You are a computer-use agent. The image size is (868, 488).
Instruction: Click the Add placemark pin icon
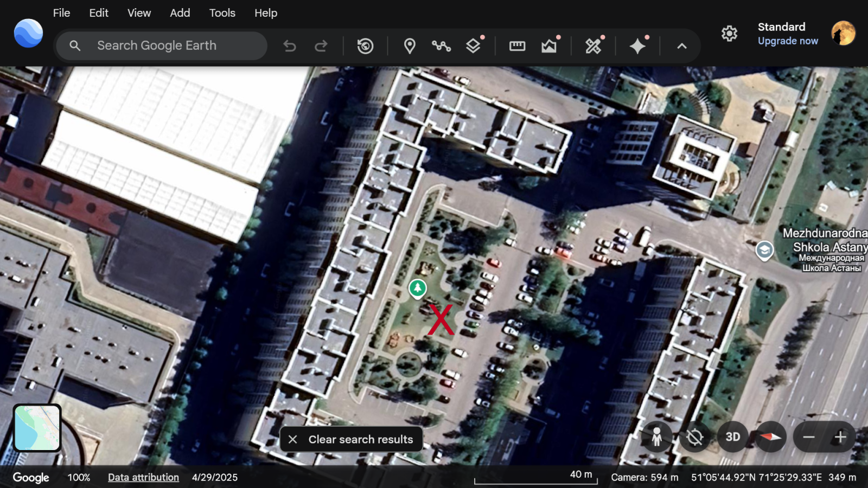[x=410, y=46]
